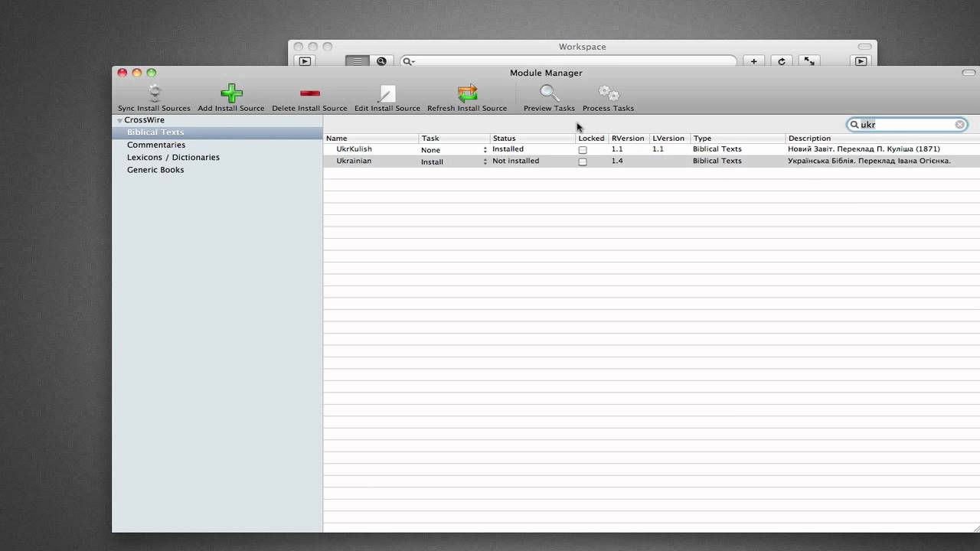
Task: Click the search field magnifier icon
Action: point(854,125)
